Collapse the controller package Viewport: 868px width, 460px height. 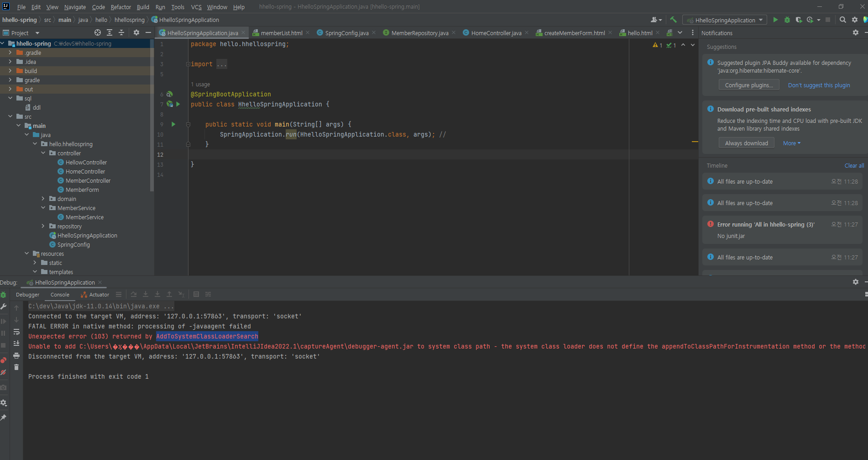click(x=43, y=153)
